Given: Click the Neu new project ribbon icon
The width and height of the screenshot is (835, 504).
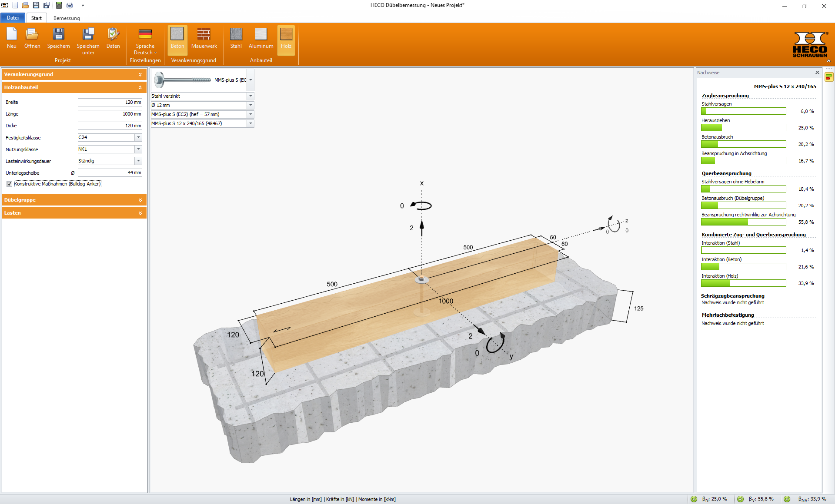Looking at the screenshot, I should tap(12, 38).
